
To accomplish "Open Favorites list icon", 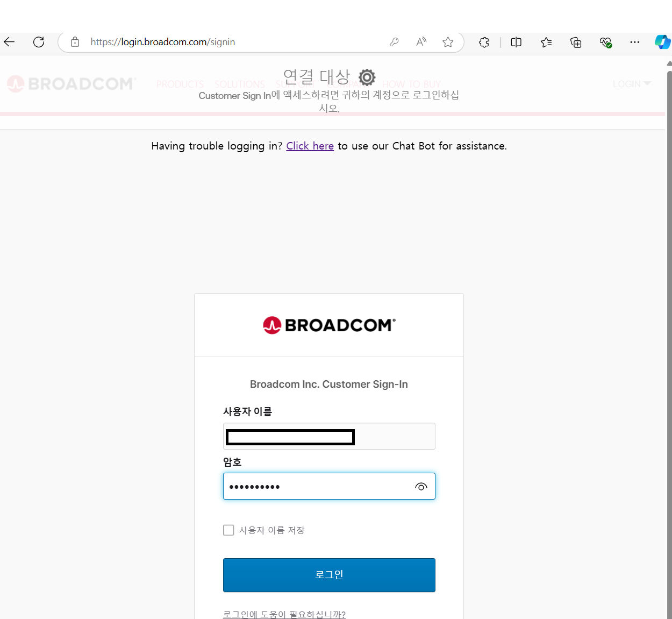I will (546, 42).
